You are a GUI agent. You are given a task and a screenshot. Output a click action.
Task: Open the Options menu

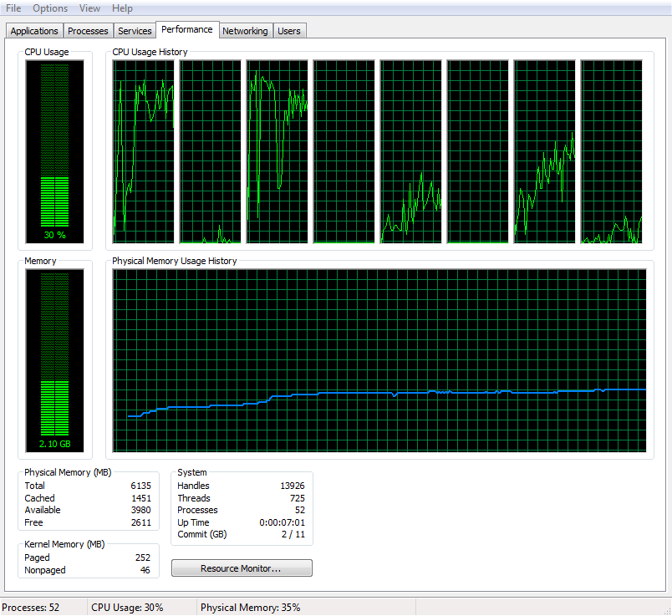click(50, 8)
